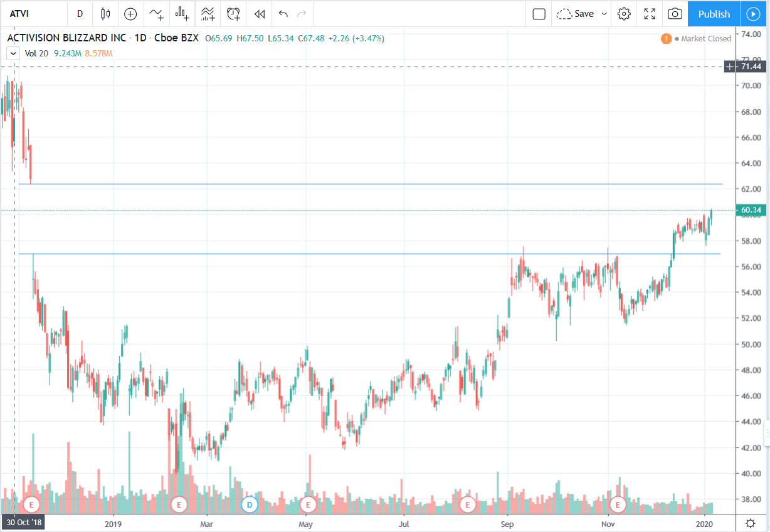Expand the Save layout dropdown arrow
This screenshot has width=770, height=532.
pyautogui.click(x=604, y=14)
